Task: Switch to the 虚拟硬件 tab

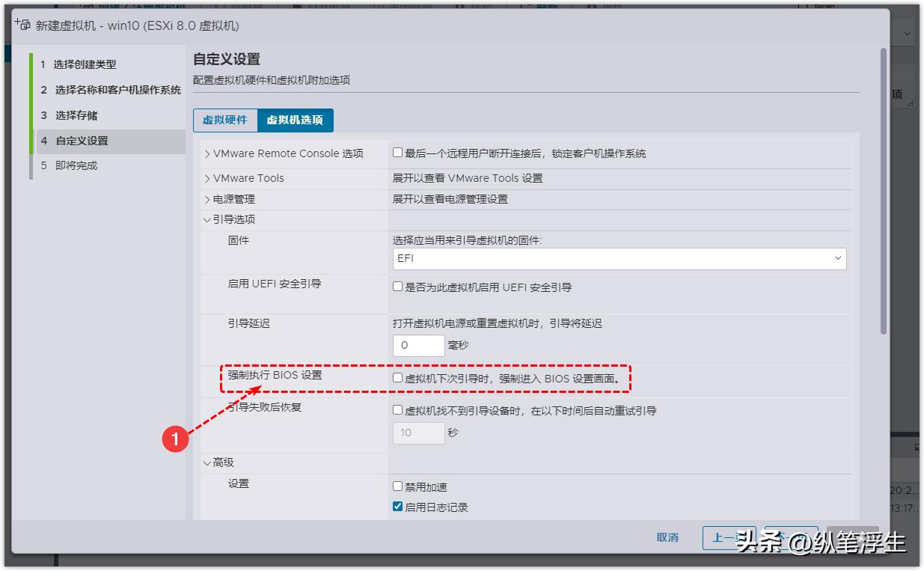Action: point(224,120)
